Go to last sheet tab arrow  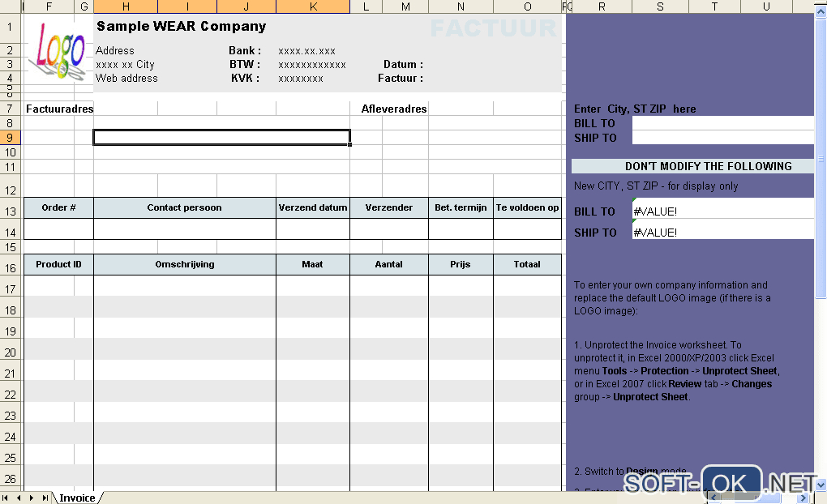point(45,498)
